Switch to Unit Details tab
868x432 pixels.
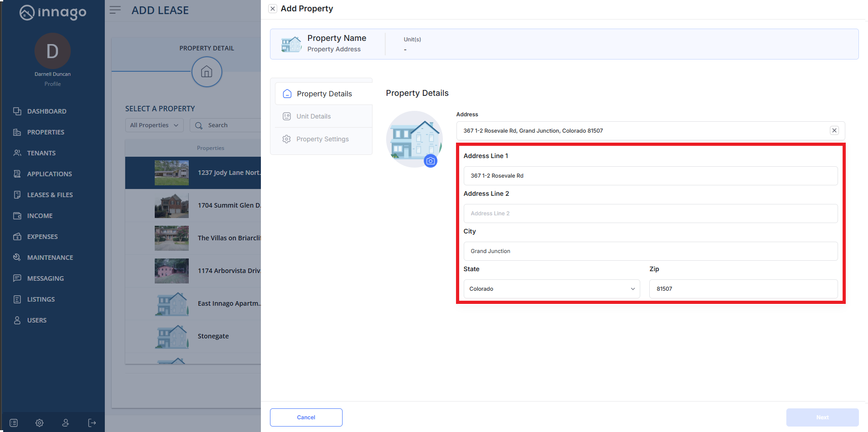coord(314,116)
